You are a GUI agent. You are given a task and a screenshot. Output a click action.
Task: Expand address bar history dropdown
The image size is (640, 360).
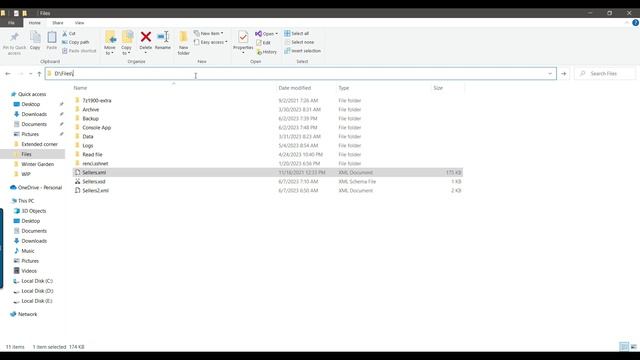[550, 74]
